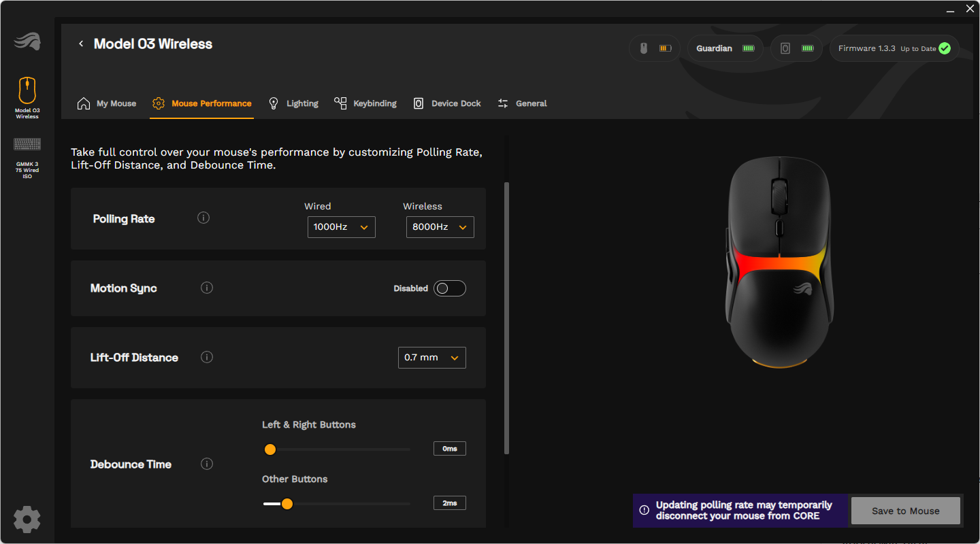980x544 pixels.
Task: Click the Glorious logo icon in the sidebar
Action: 27,41
